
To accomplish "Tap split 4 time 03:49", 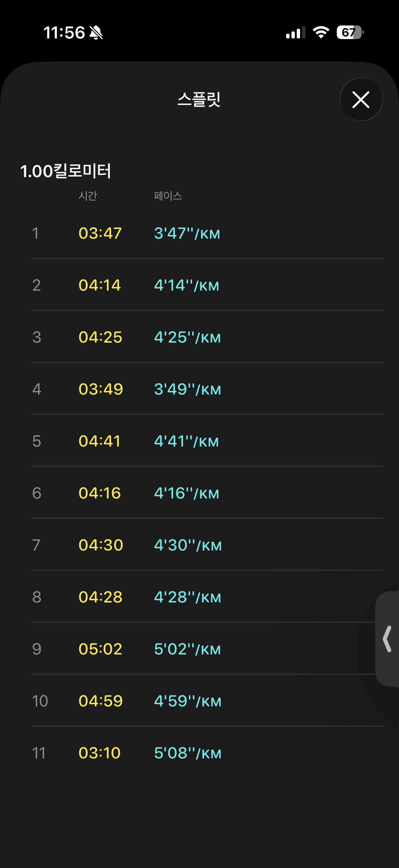I will tap(101, 389).
